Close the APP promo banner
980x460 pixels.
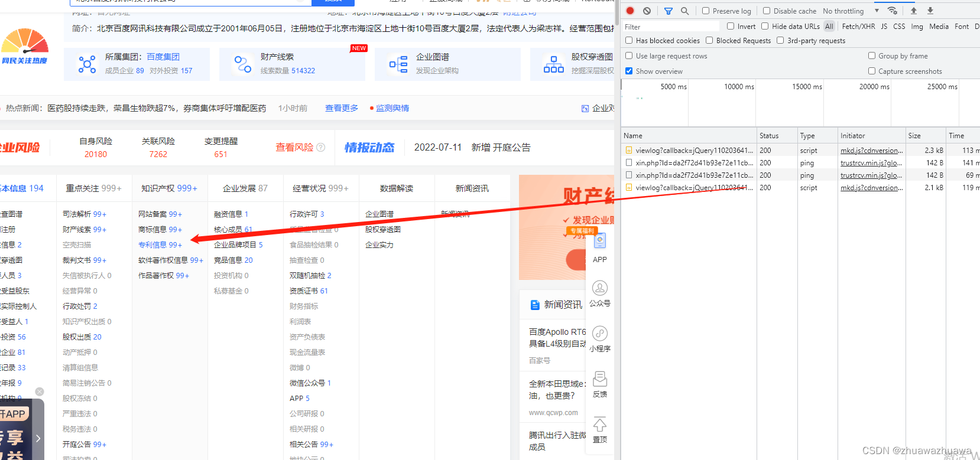click(40, 392)
